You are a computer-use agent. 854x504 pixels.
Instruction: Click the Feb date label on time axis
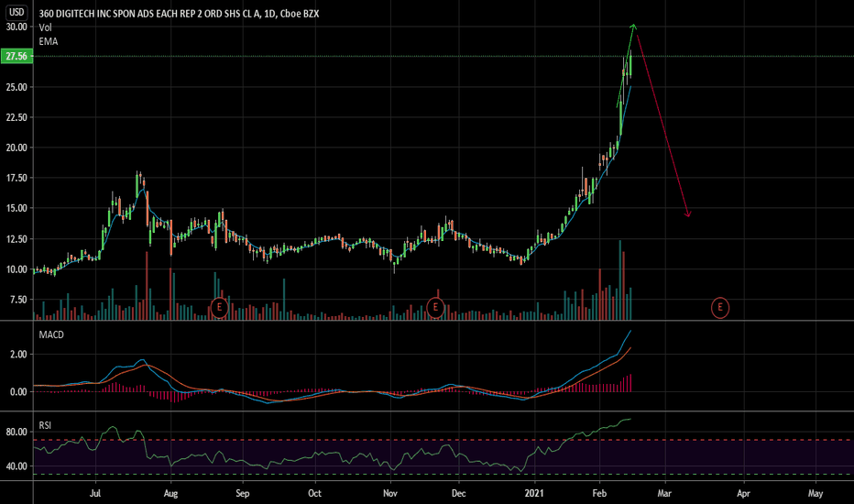coord(599,494)
